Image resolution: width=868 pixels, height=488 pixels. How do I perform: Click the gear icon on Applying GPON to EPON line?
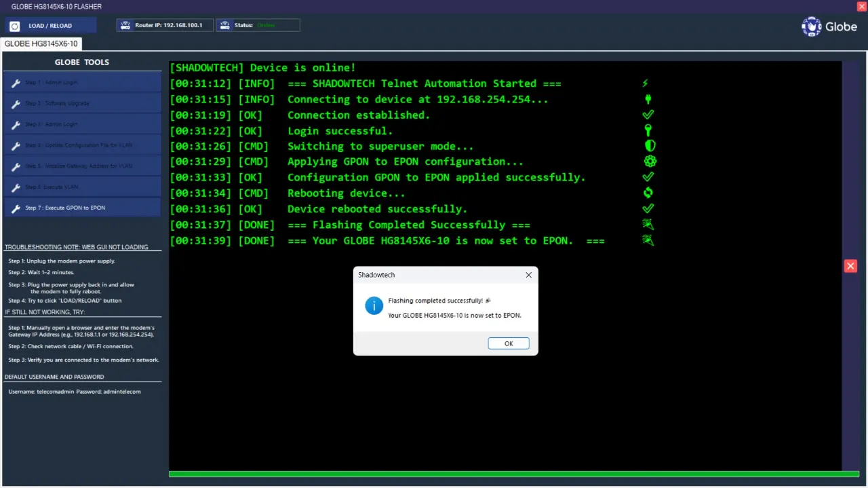pos(650,162)
